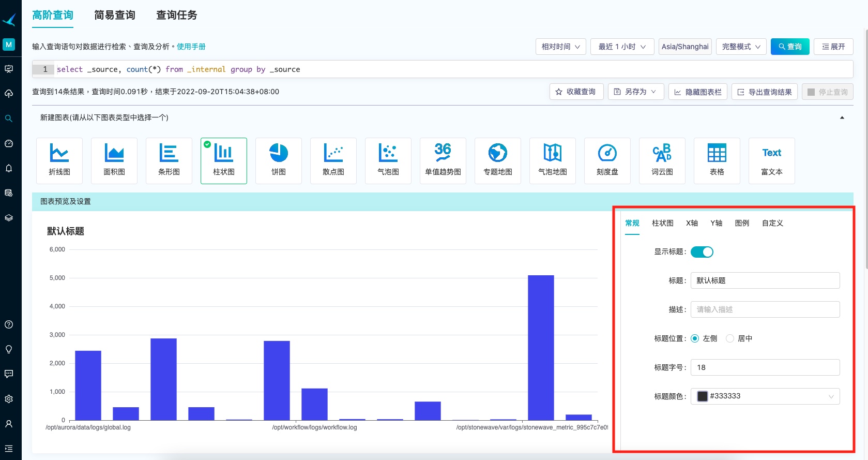Open the gauge meter sidebar icon
This screenshot has width=868, height=460.
coord(9,143)
